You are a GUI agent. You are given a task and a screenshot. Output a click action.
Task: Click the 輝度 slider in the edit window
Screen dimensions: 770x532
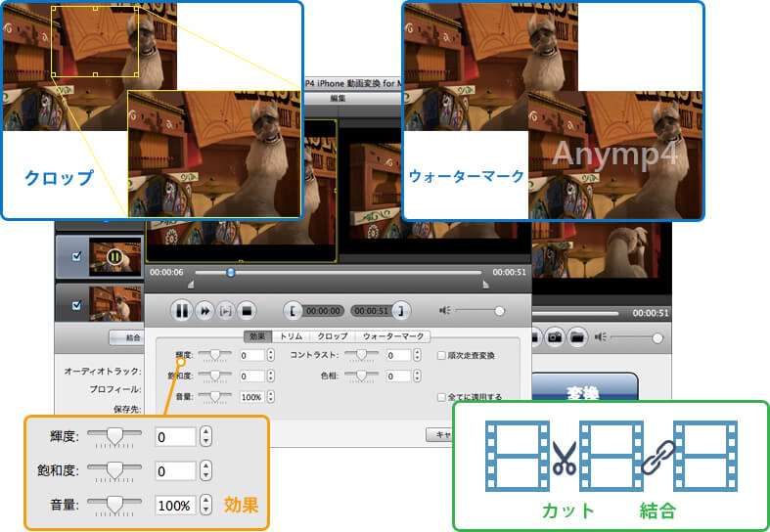click(x=214, y=355)
